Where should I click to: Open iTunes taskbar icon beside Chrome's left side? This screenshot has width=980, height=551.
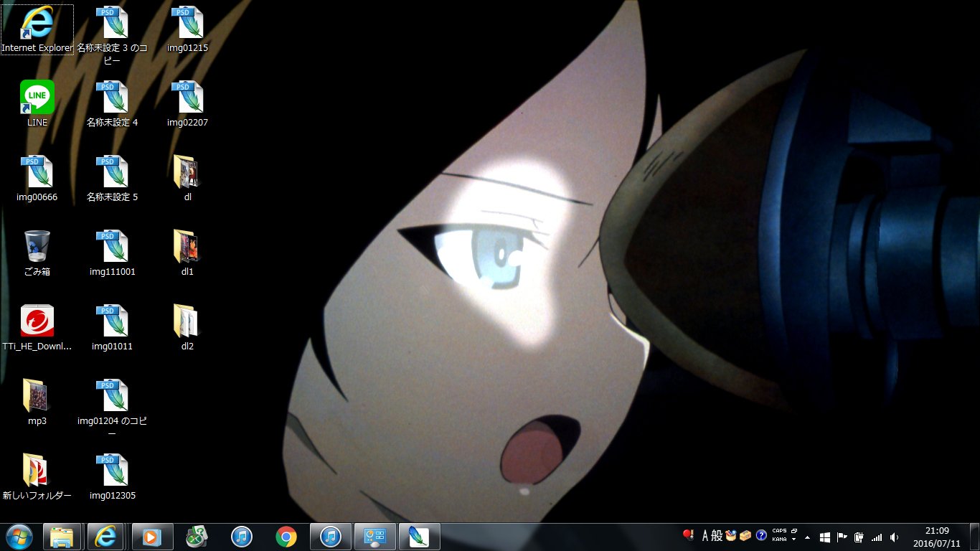(x=241, y=537)
